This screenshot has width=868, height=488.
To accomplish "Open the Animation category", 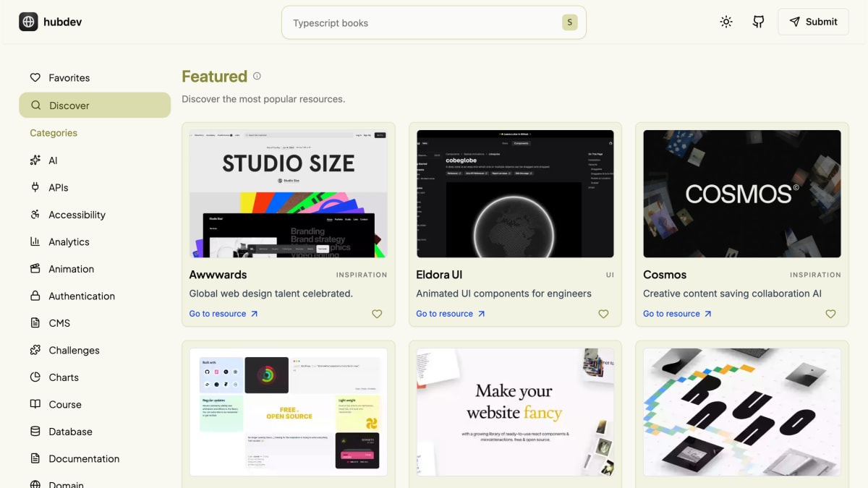I will pyautogui.click(x=95, y=269).
